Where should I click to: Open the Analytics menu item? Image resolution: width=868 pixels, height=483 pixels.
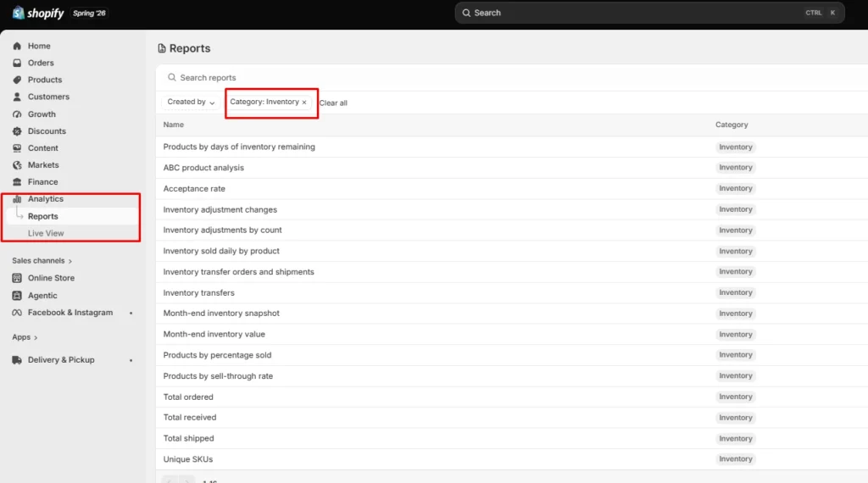[x=46, y=199]
